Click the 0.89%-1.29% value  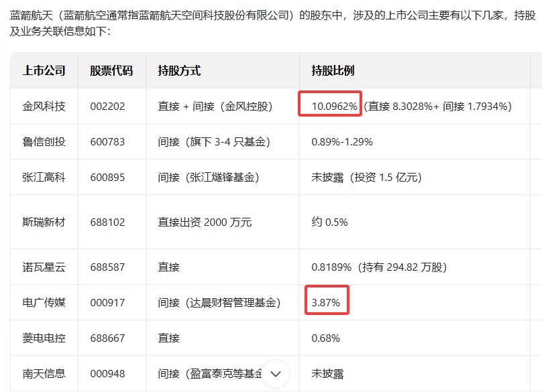[342, 142]
